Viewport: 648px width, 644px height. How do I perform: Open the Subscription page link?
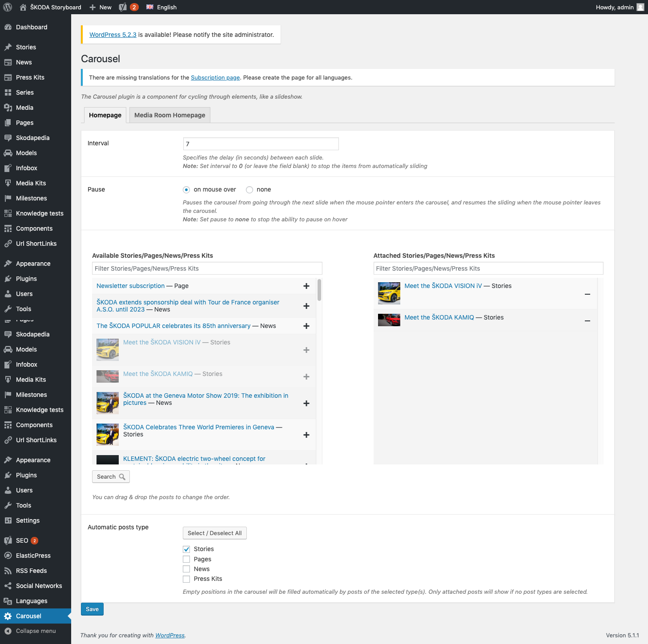pos(215,77)
